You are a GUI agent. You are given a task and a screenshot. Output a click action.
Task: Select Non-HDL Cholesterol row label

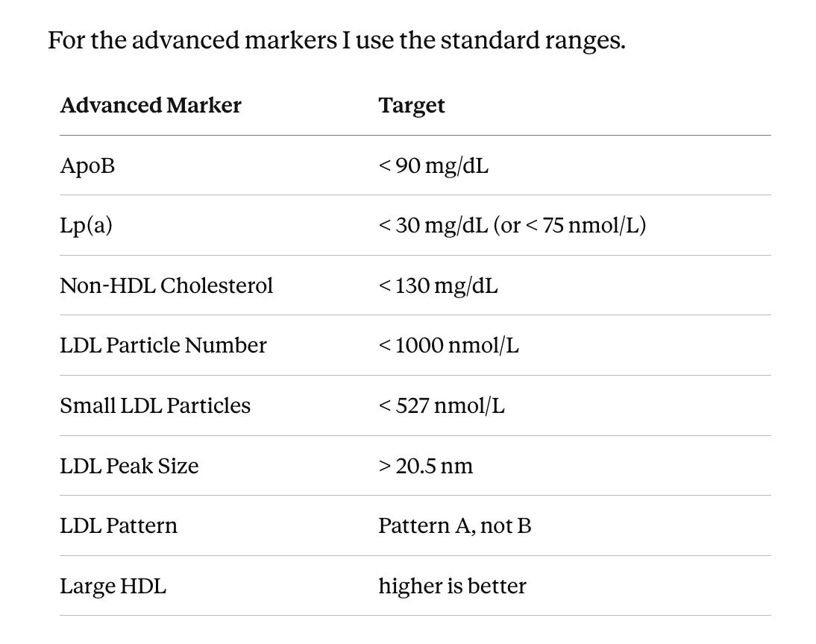(166, 285)
